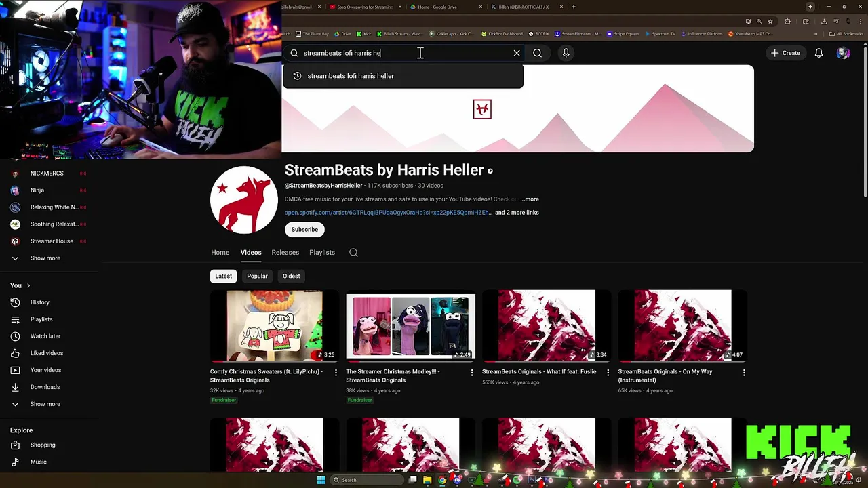Open Spectrum TV bookmark
This screenshot has height=488, width=868.
660,34
